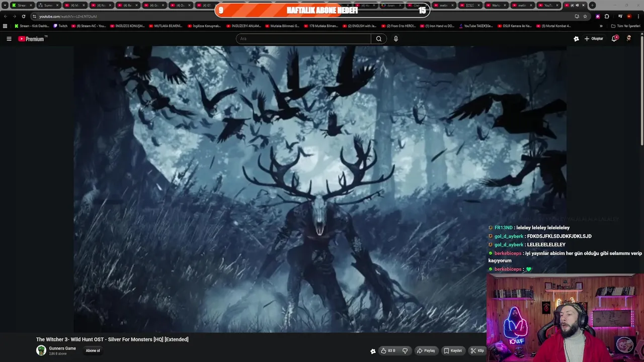The image size is (644, 362).
Task: Open Stream - Kick Dashboard bookmark
Action: [32, 26]
